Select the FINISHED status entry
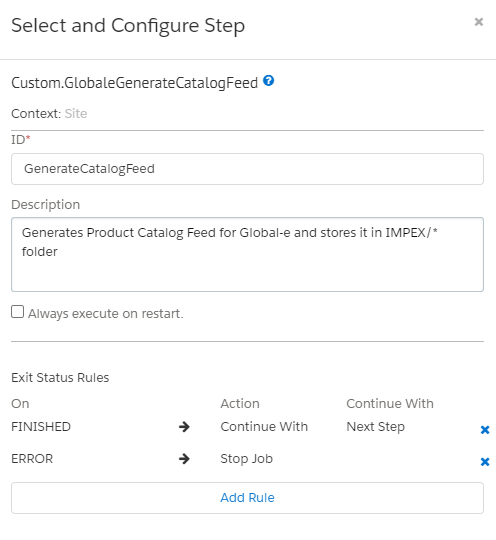 click(x=41, y=427)
